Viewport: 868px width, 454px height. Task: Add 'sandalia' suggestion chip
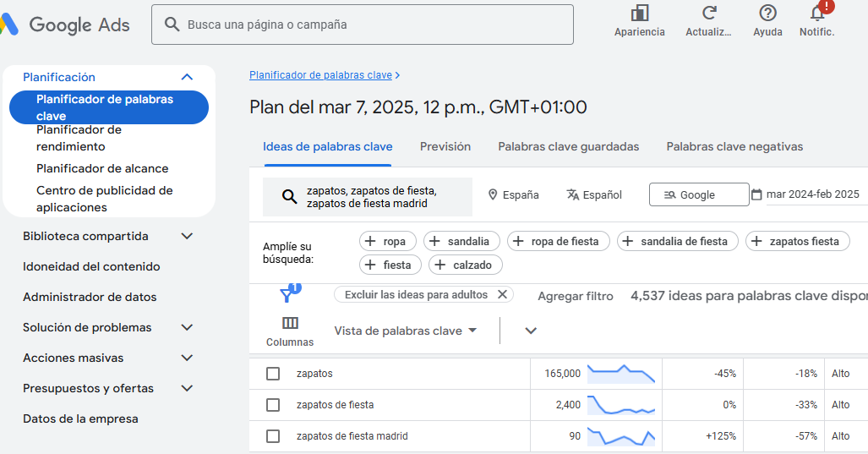[x=461, y=242]
